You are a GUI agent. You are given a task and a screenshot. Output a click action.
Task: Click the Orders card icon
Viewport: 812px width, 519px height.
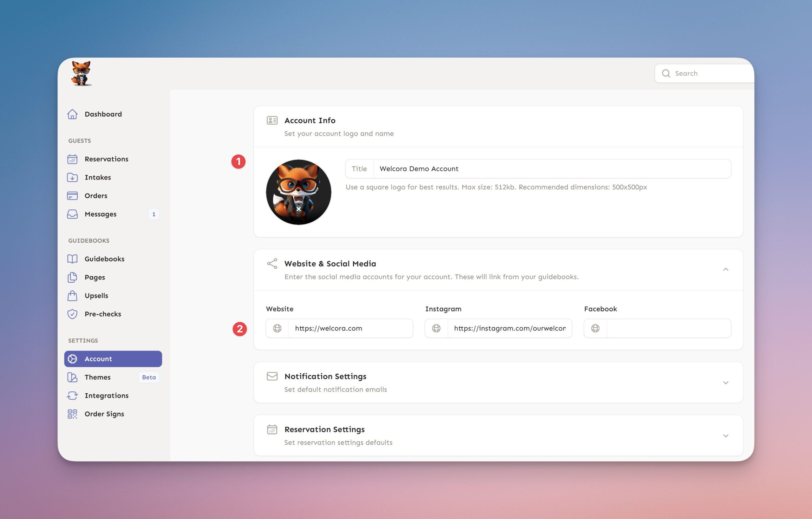click(72, 196)
